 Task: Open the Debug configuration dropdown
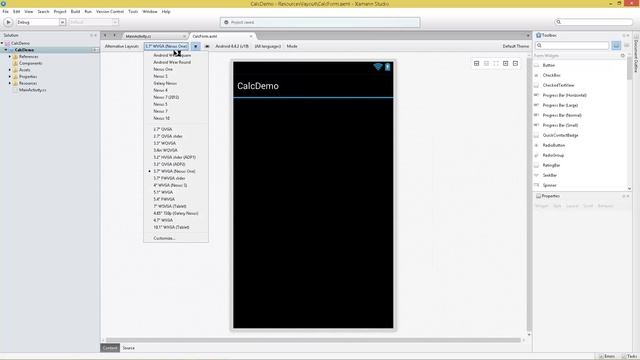[x=40, y=22]
